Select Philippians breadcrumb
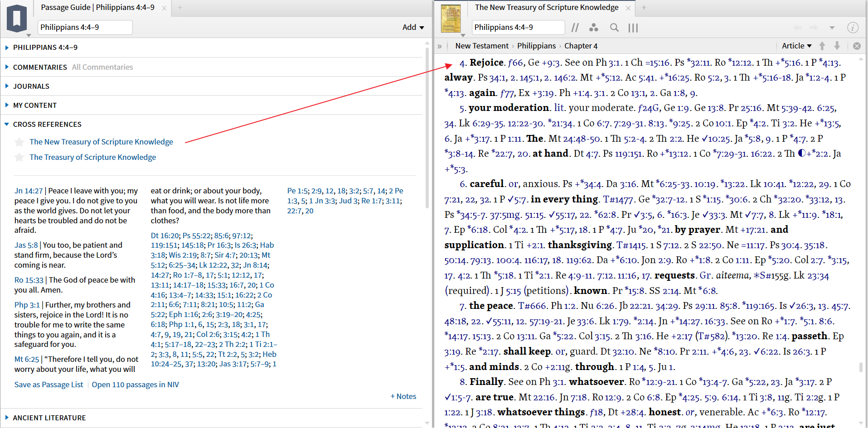 [536, 46]
